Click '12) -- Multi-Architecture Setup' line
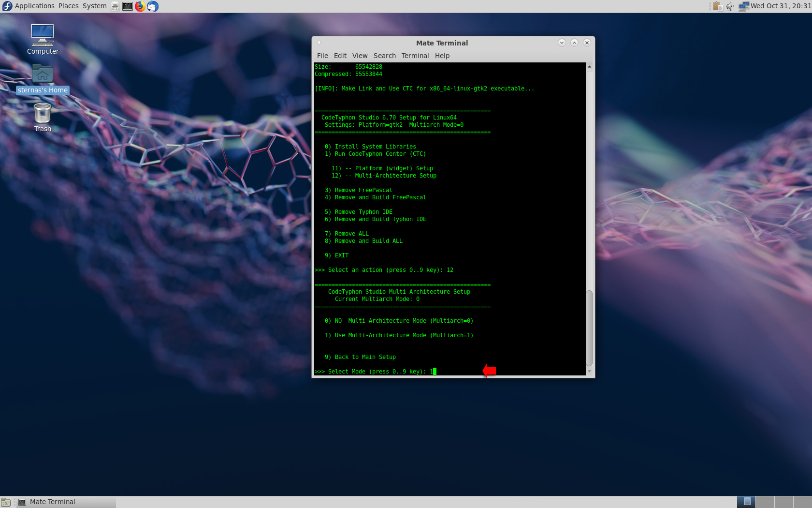 [384, 176]
